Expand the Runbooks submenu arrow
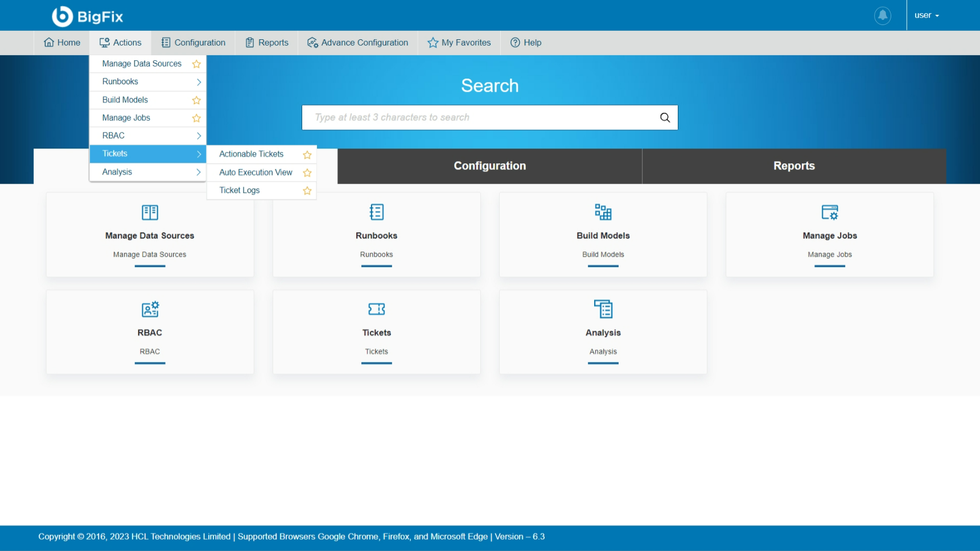Image resolution: width=980 pixels, height=551 pixels. (199, 82)
